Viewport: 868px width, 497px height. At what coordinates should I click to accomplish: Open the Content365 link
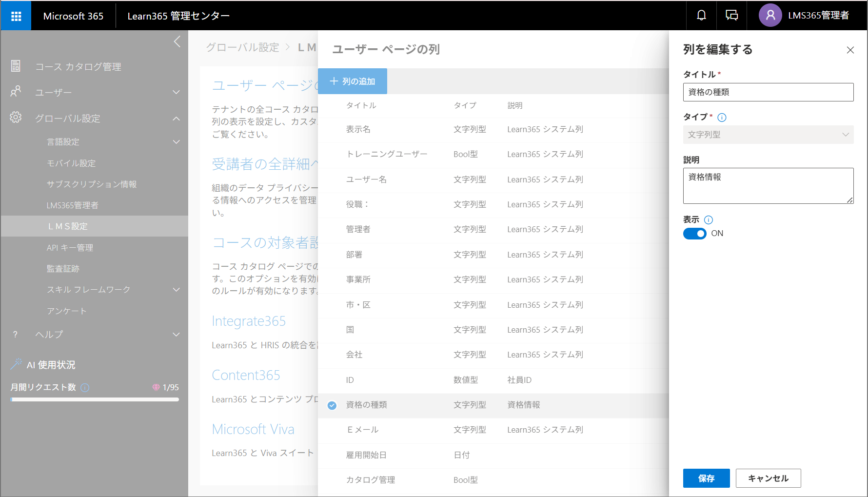click(x=246, y=376)
